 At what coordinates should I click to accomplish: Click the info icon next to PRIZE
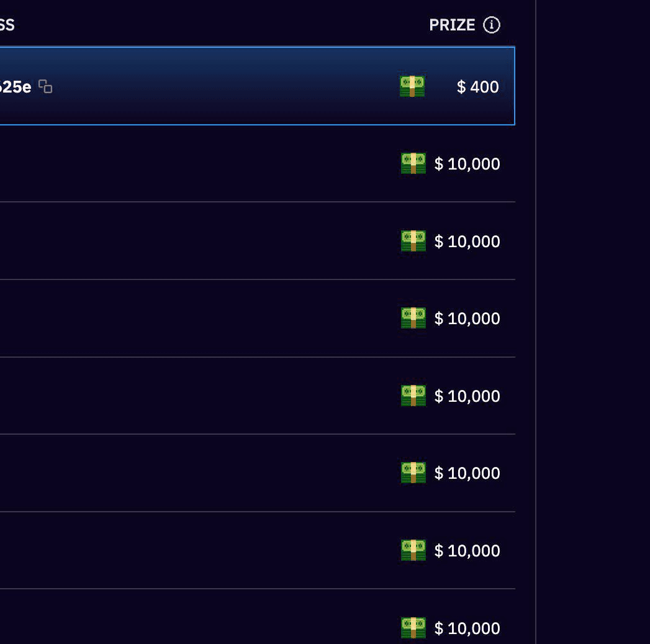coord(492,25)
